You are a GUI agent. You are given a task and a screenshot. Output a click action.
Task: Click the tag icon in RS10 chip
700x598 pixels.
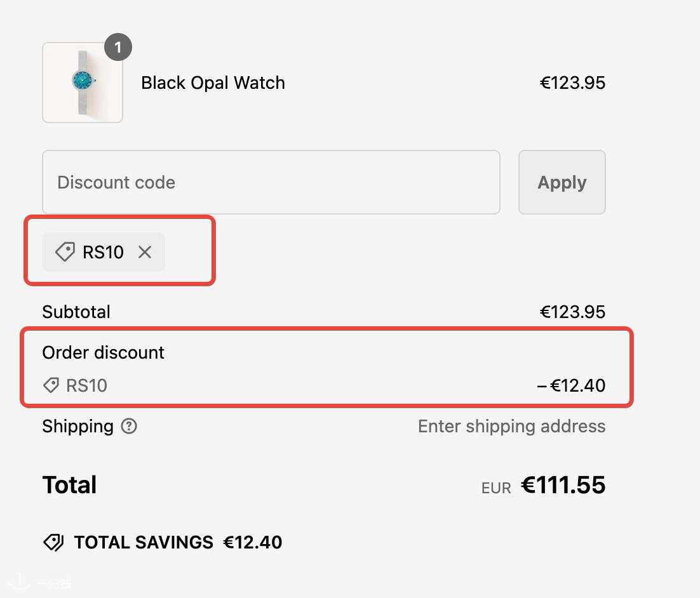click(65, 251)
